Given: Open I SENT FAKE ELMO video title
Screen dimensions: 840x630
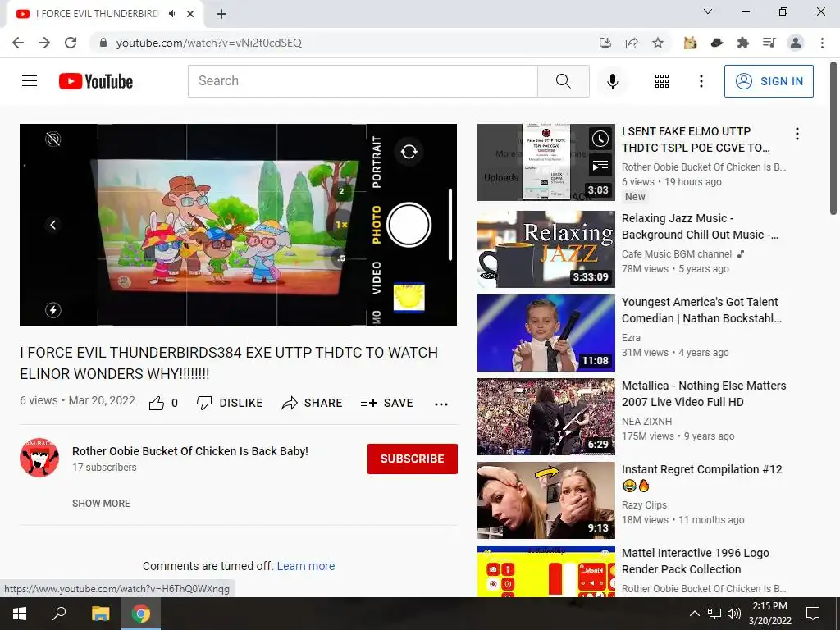Looking at the screenshot, I should (696, 139).
